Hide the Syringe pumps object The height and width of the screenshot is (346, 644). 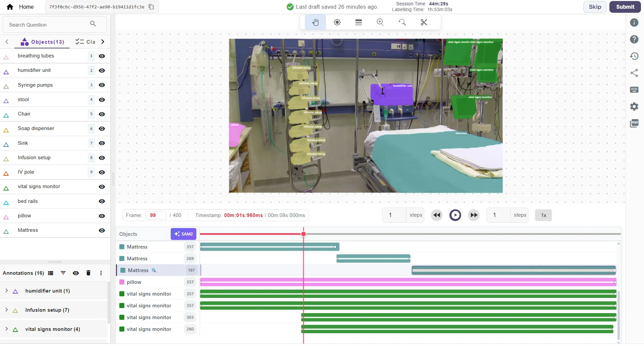pos(102,85)
